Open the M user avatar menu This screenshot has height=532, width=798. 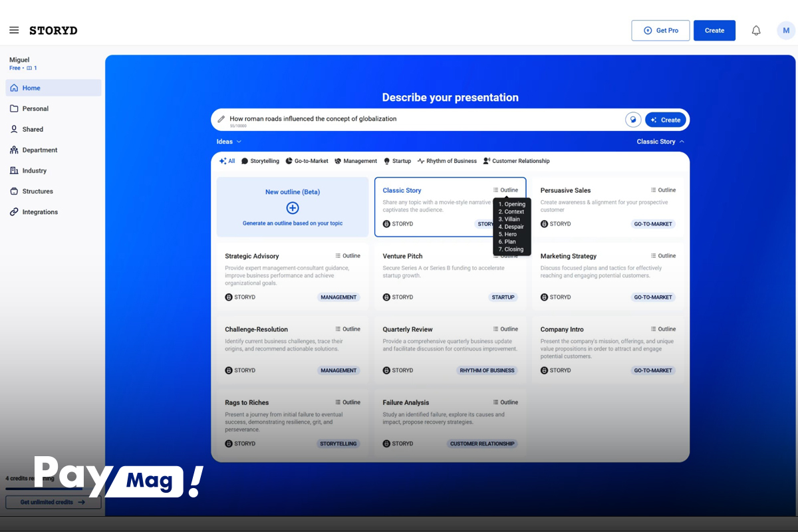click(x=786, y=31)
